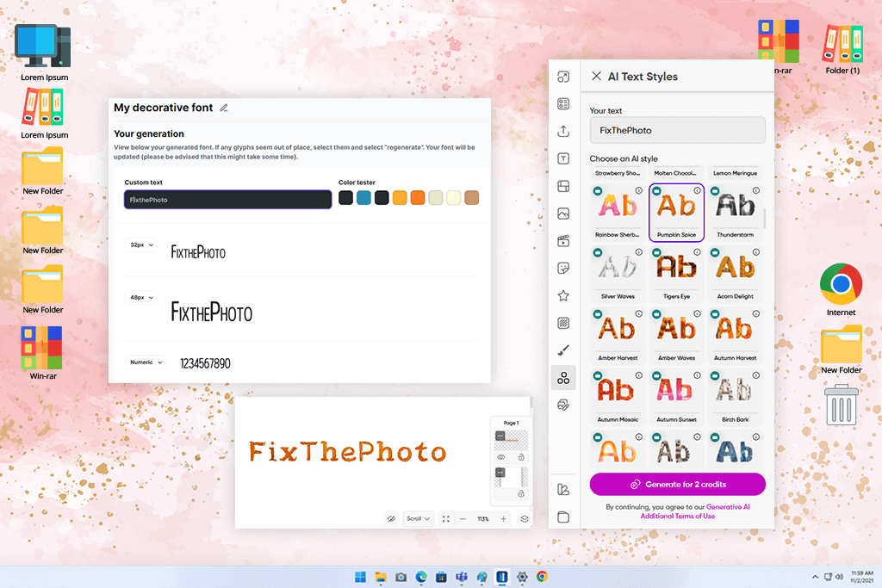Open the Generative AI Additional Terms of Use link

695,511
